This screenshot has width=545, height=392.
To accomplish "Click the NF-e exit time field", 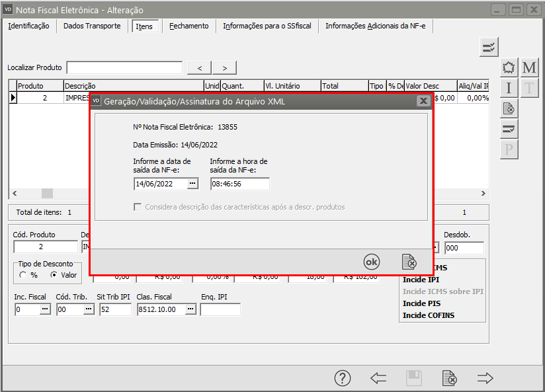I will coord(240,184).
